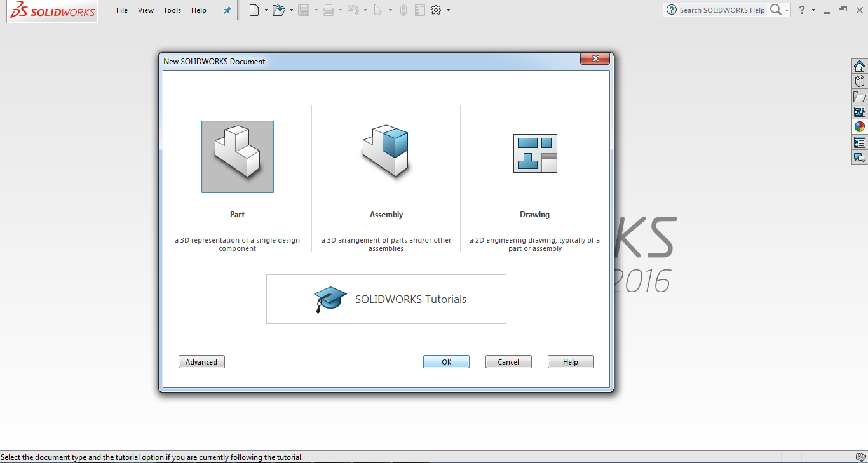Expand the Select tool dropdown arrow
This screenshot has width=868, height=463.
tap(390, 10)
